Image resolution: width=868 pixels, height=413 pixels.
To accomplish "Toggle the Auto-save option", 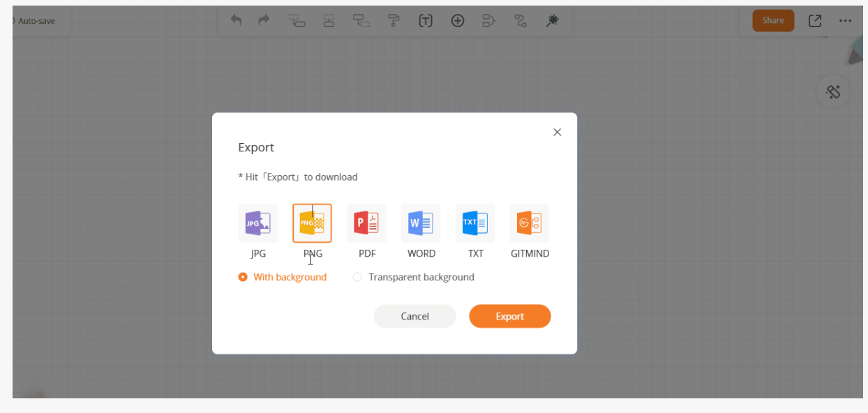I will tap(36, 20).
